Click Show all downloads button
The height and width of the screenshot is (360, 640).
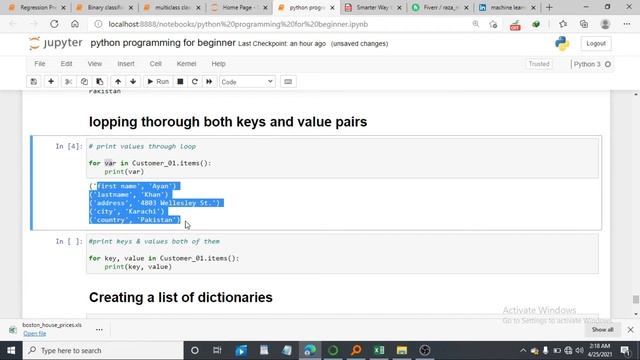tap(602, 329)
